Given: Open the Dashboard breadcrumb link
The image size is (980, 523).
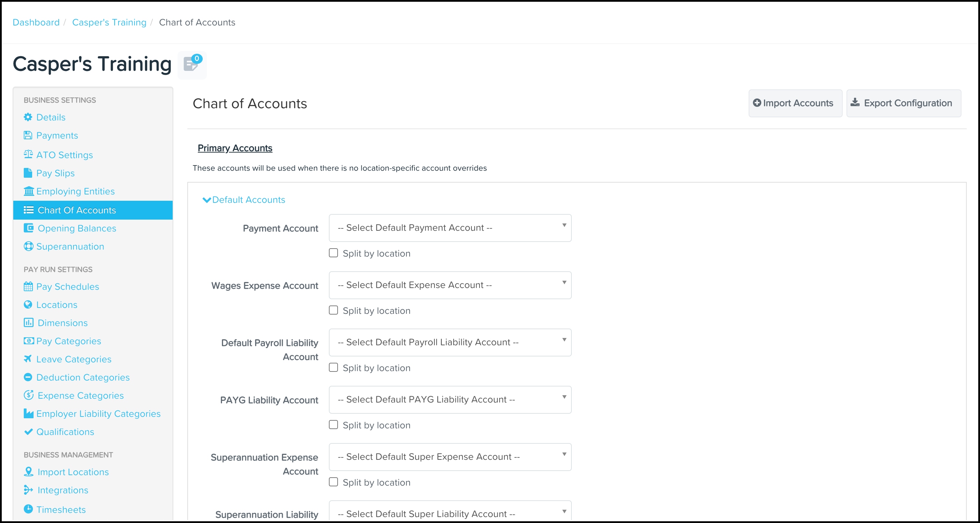Looking at the screenshot, I should [36, 22].
